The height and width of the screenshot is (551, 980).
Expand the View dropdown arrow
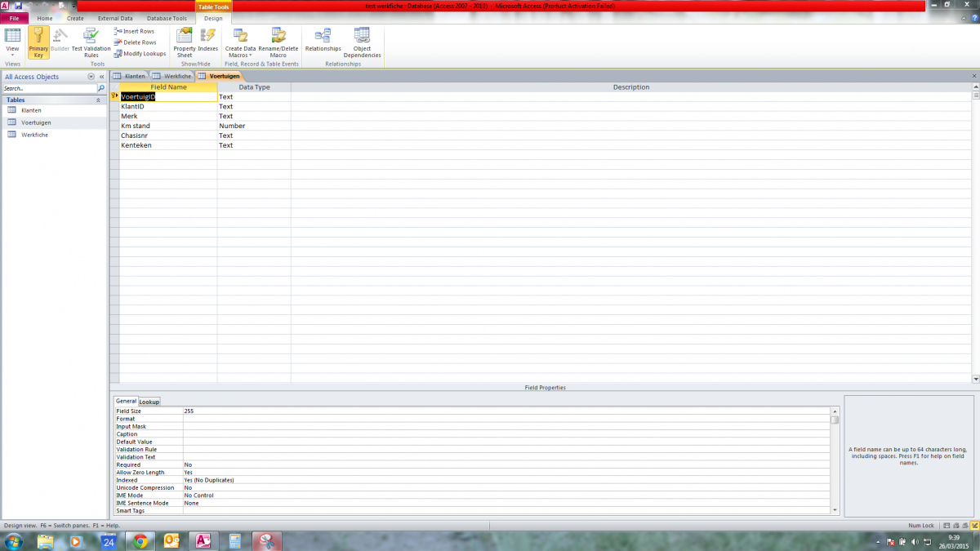12,56
